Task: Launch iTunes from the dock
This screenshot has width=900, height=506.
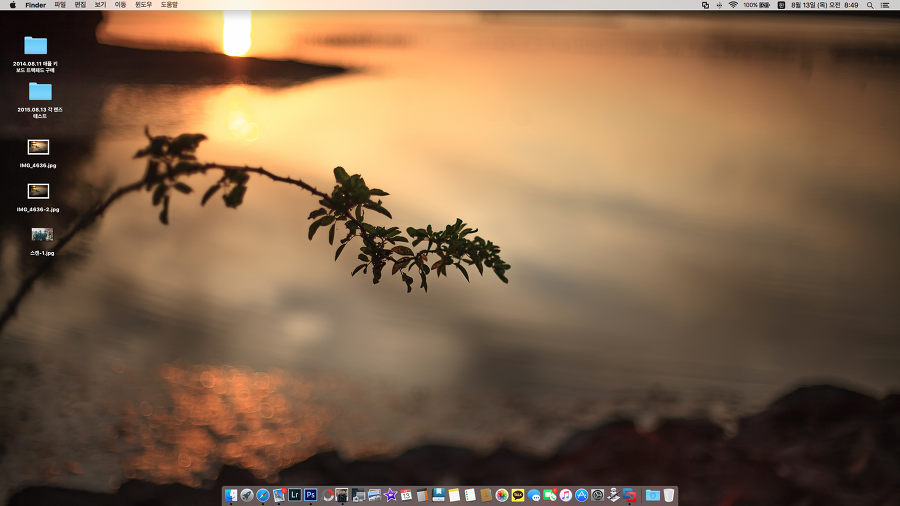Action: coord(566,495)
